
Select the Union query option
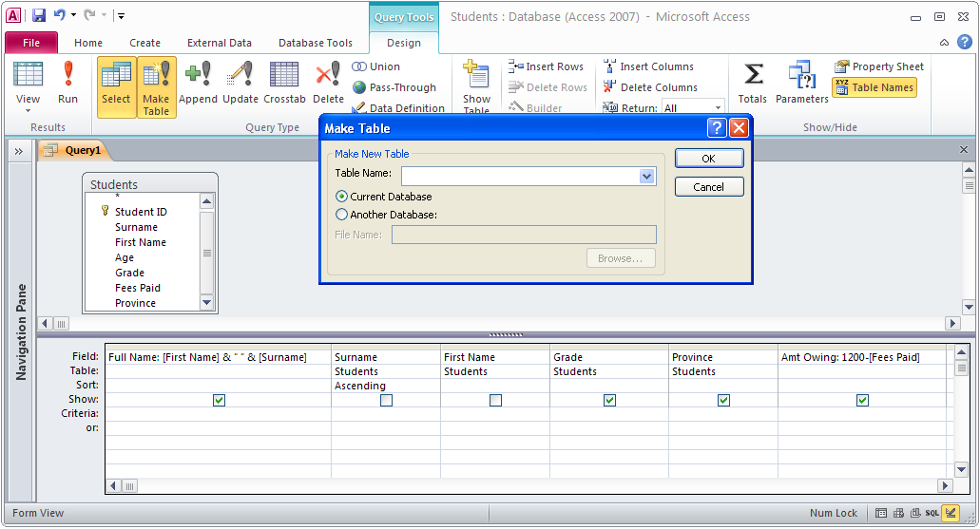click(x=376, y=66)
